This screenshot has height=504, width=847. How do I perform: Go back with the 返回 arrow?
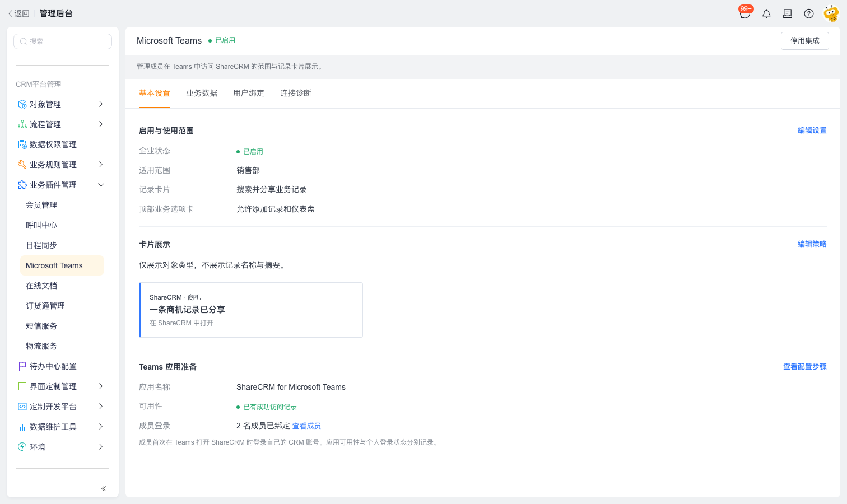click(18, 13)
